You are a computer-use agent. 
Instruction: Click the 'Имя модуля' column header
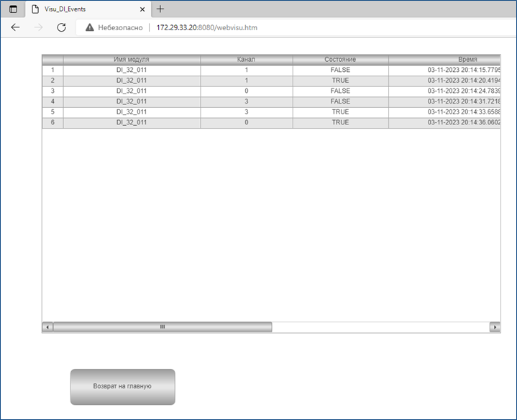click(x=132, y=59)
